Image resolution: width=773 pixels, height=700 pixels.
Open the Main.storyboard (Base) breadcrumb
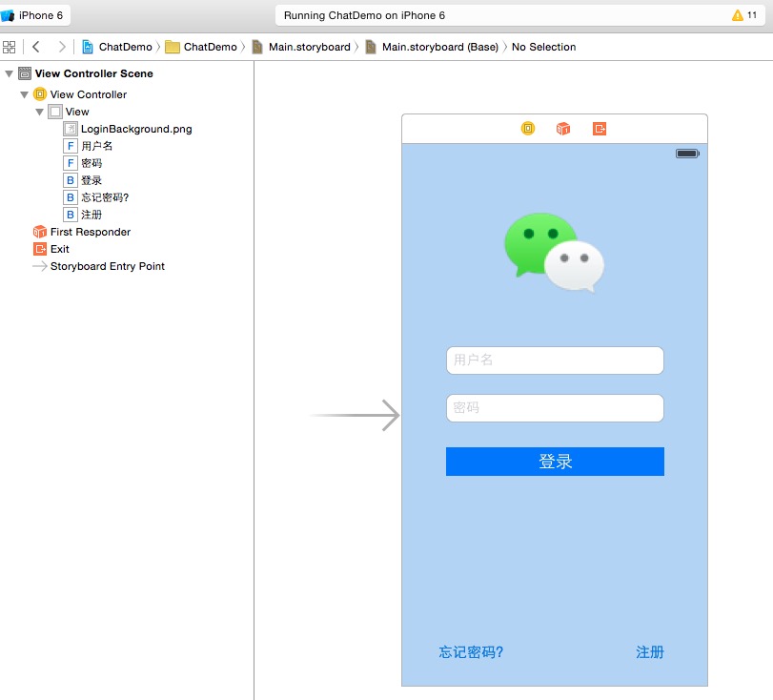click(440, 47)
